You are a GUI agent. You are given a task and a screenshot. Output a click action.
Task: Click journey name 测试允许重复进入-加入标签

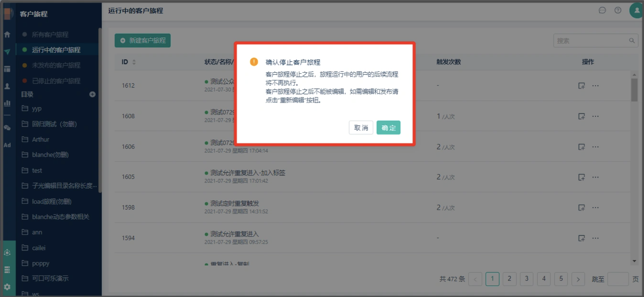pyautogui.click(x=248, y=173)
